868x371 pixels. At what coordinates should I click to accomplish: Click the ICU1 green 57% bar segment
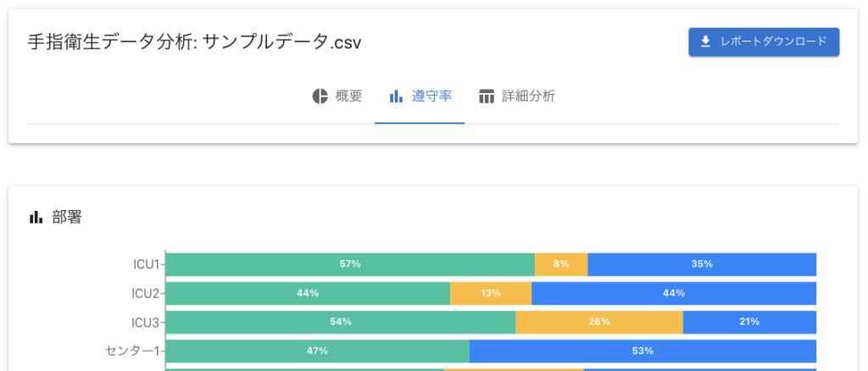(349, 264)
